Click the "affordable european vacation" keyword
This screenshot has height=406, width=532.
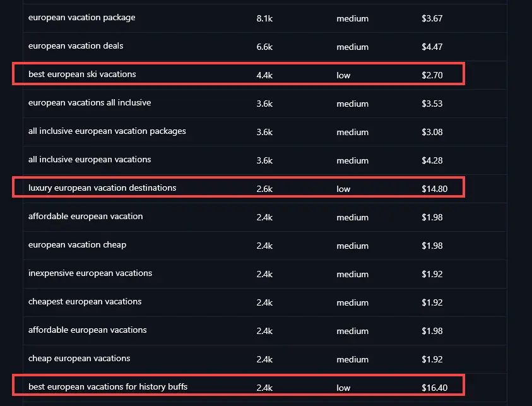click(x=85, y=217)
